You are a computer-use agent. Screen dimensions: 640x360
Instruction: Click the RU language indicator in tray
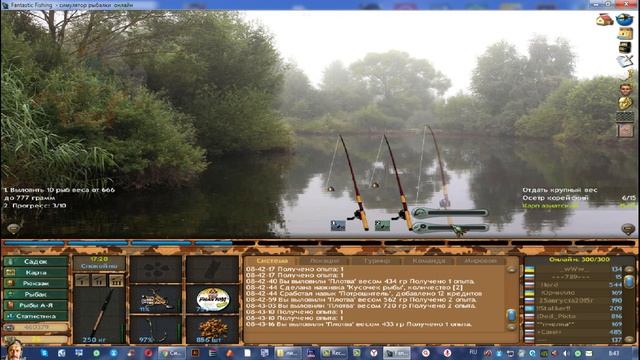coord(473,353)
